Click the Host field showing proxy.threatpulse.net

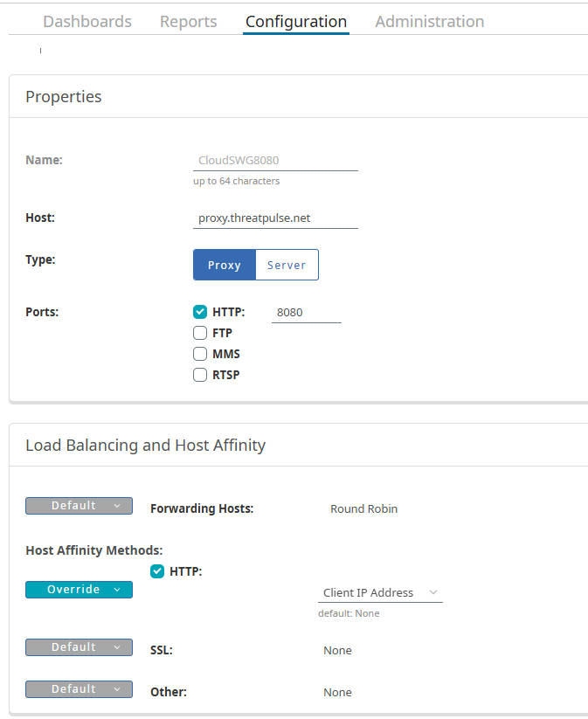click(x=275, y=218)
